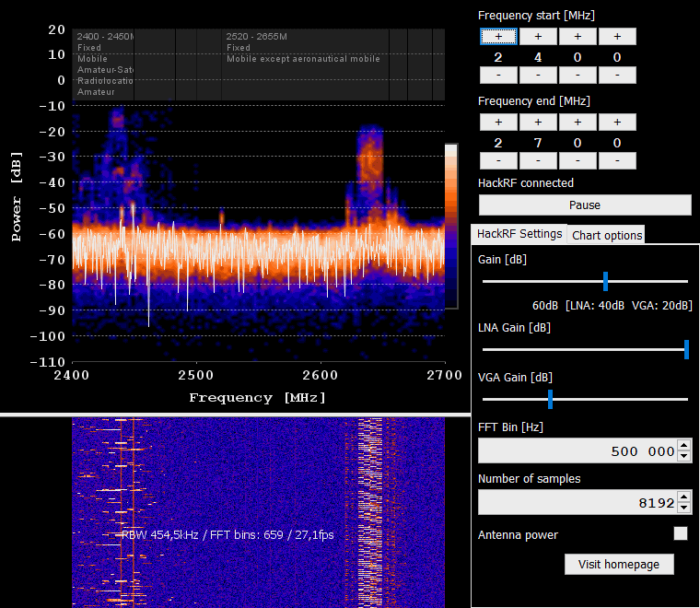Enable the Antenna power checkbox
The image size is (700, 608).
(x=681, y=533)
